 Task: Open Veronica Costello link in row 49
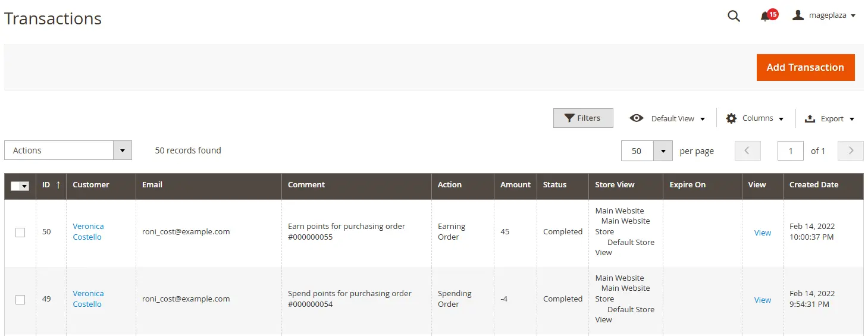[88, 299]
